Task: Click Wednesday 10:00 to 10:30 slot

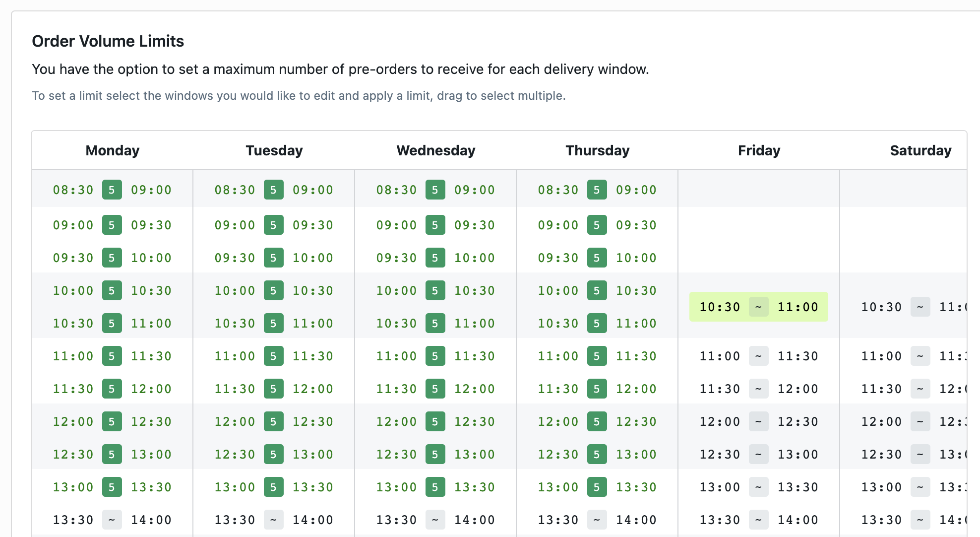Action: pyautogui.click(x=435, y=291)
